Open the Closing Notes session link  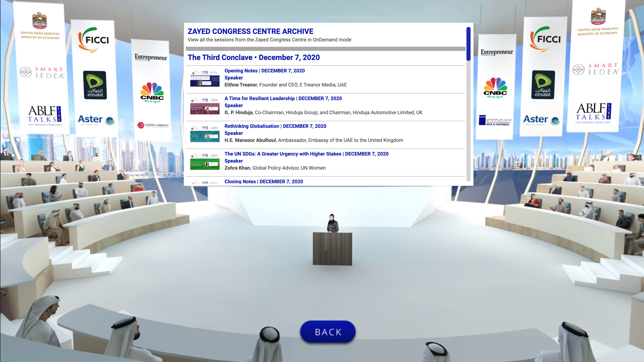264,181
